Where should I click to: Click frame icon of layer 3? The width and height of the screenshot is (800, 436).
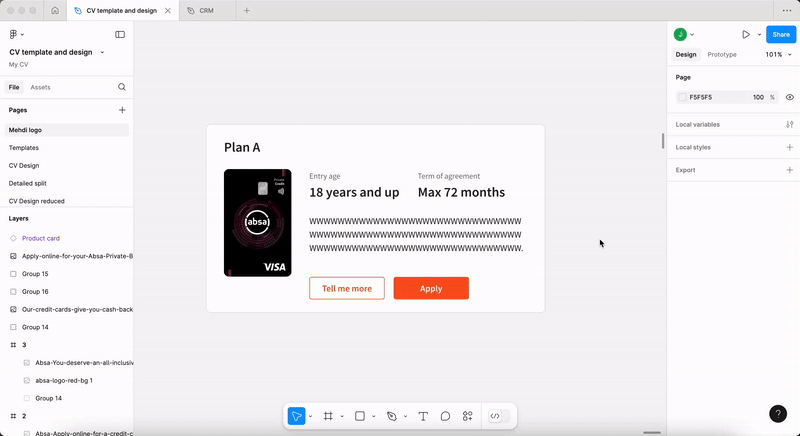click(13, 345)
